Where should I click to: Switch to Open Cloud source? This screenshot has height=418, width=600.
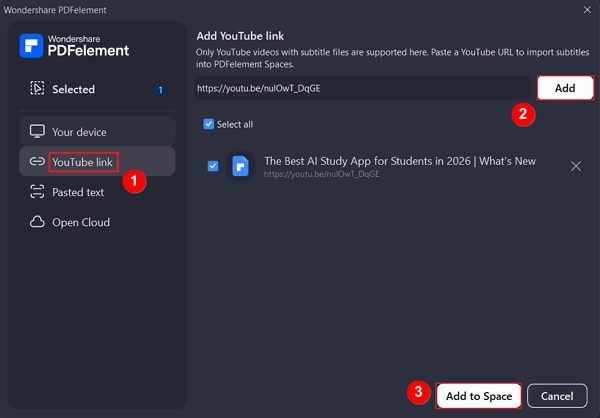click(98, 222)
